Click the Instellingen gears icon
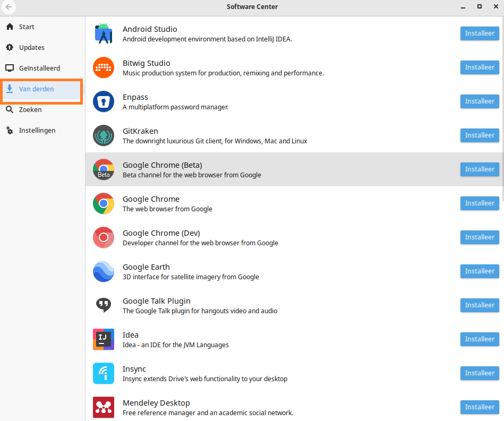 pyautogui.click(x=10, y=131)
